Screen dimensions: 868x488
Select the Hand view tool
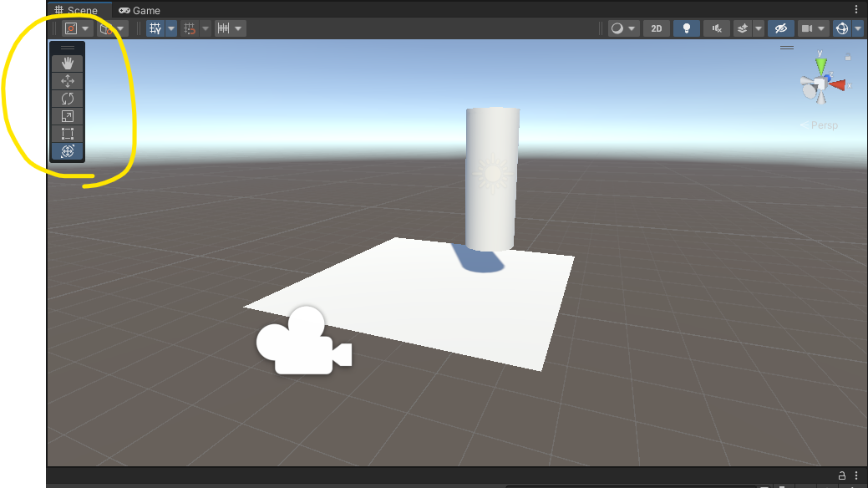point(68,64)
